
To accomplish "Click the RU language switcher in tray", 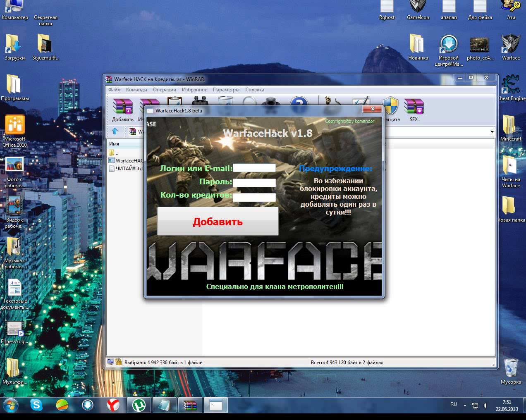I will 454,404.
